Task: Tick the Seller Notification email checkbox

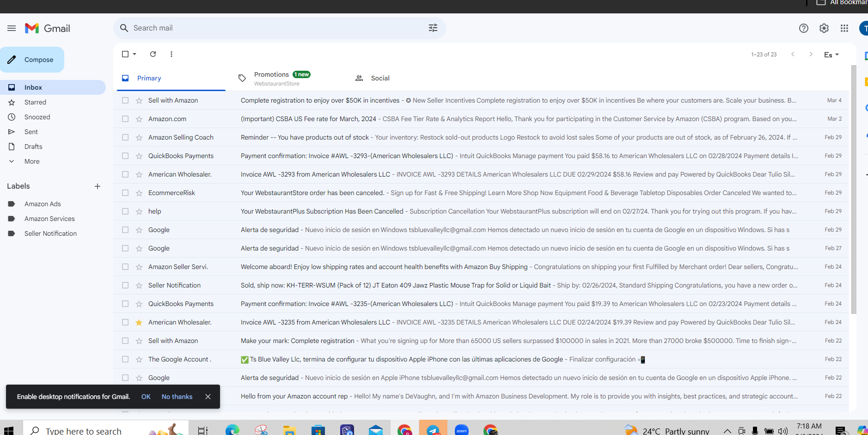Action: 125,285
